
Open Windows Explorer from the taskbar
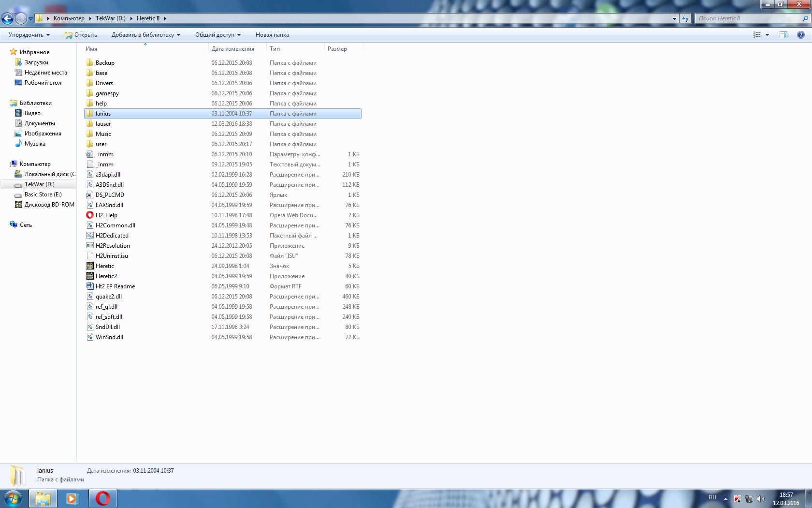(43, 498)
